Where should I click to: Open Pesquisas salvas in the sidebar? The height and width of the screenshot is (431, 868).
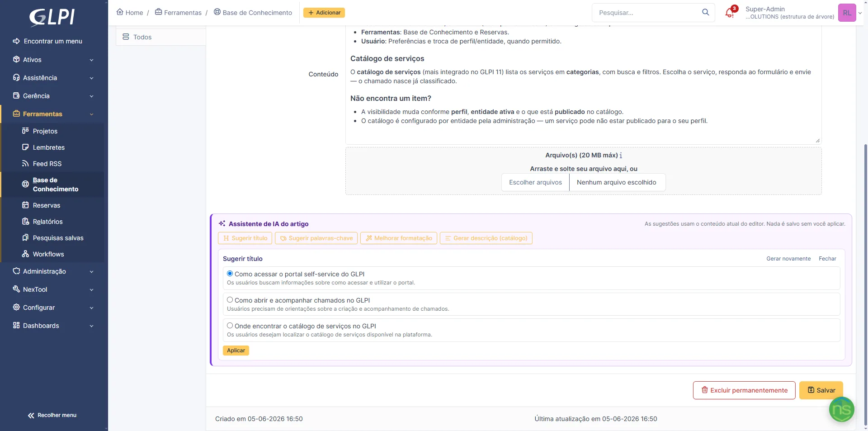pyautogui.click(x=52, y=238)
